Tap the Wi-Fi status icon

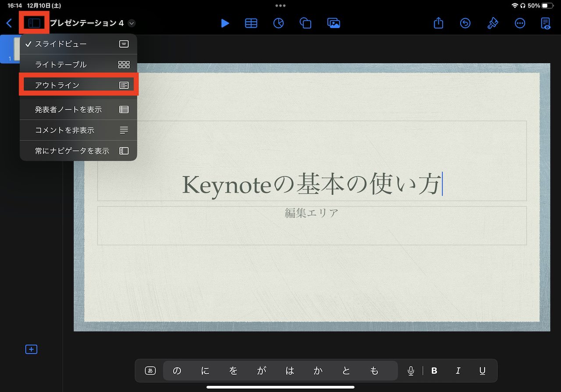tap(515, 6)
